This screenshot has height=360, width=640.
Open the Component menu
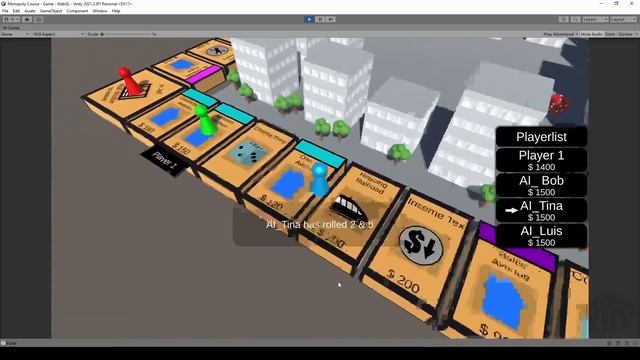click(77, 11)
